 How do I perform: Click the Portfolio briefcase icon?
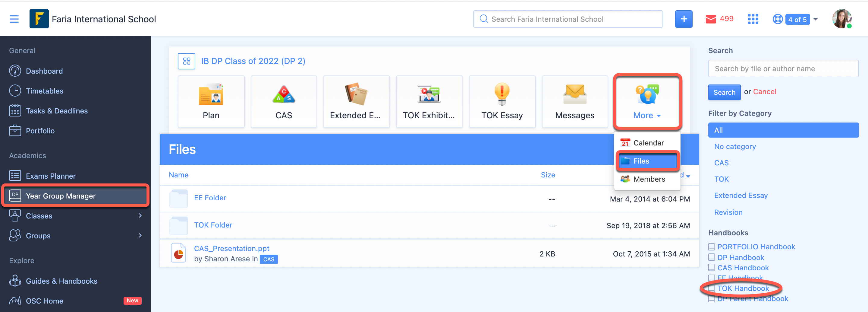coord(15,131)
